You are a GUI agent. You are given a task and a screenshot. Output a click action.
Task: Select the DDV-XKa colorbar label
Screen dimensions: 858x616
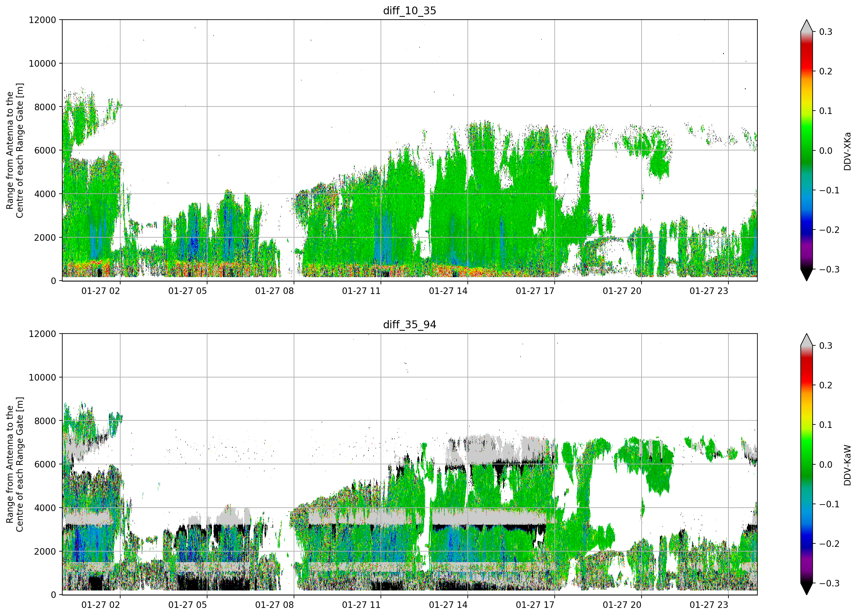pos(847,151)
